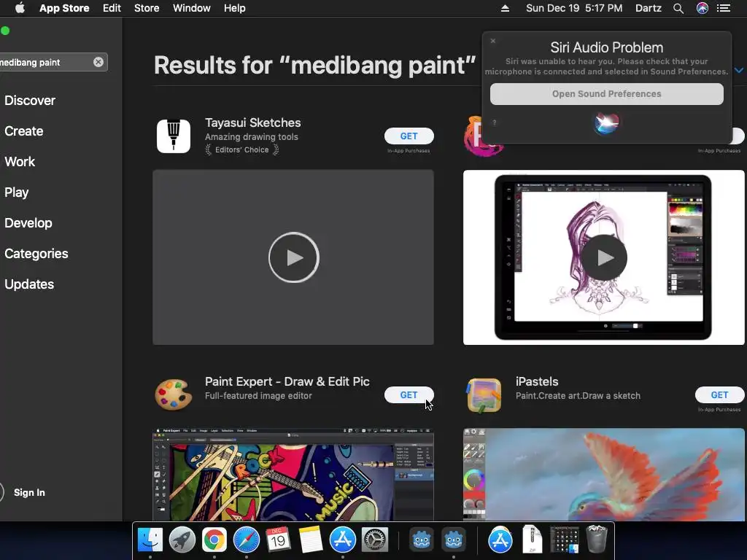Open Tayasui Sketches title link
Image resolution: width=747 pixels, height=560 pixels.
253,122
